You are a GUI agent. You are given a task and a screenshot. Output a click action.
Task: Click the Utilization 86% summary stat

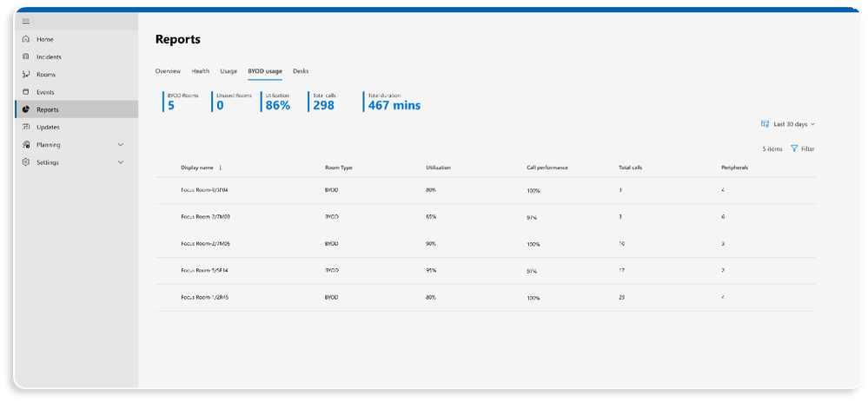(276, 102)
